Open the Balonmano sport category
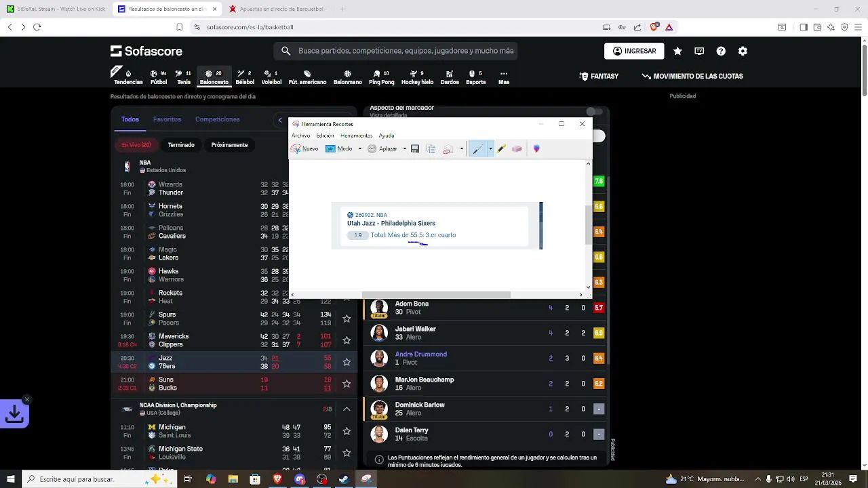The image size is (868, 488). tap(348, 77)
